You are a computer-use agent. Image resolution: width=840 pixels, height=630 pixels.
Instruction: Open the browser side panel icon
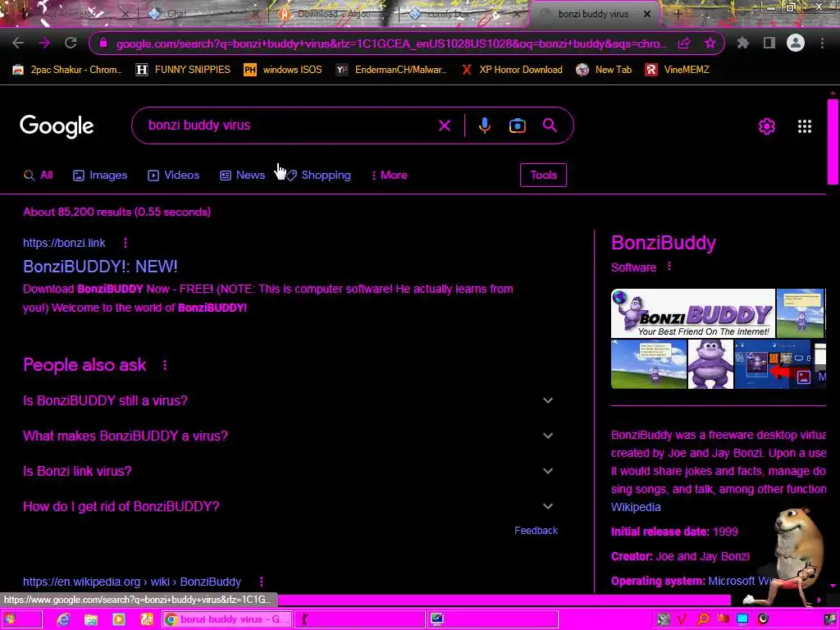769,43
